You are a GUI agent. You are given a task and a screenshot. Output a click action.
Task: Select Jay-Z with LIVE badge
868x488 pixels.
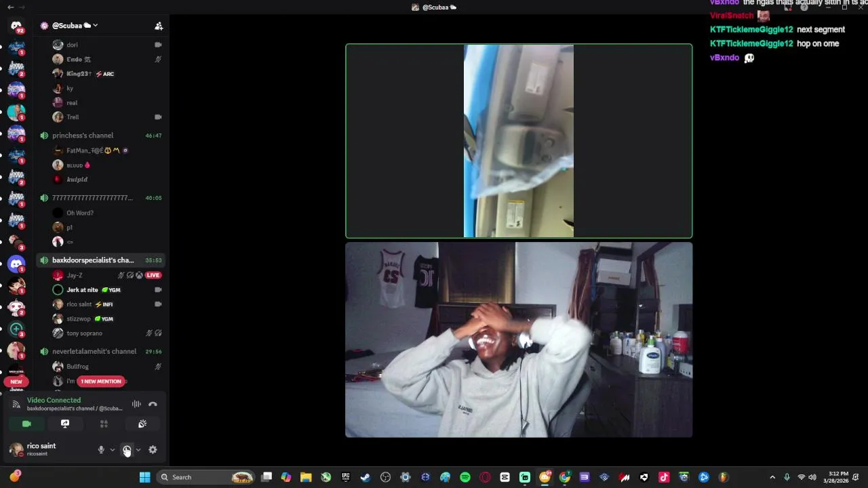108,275
